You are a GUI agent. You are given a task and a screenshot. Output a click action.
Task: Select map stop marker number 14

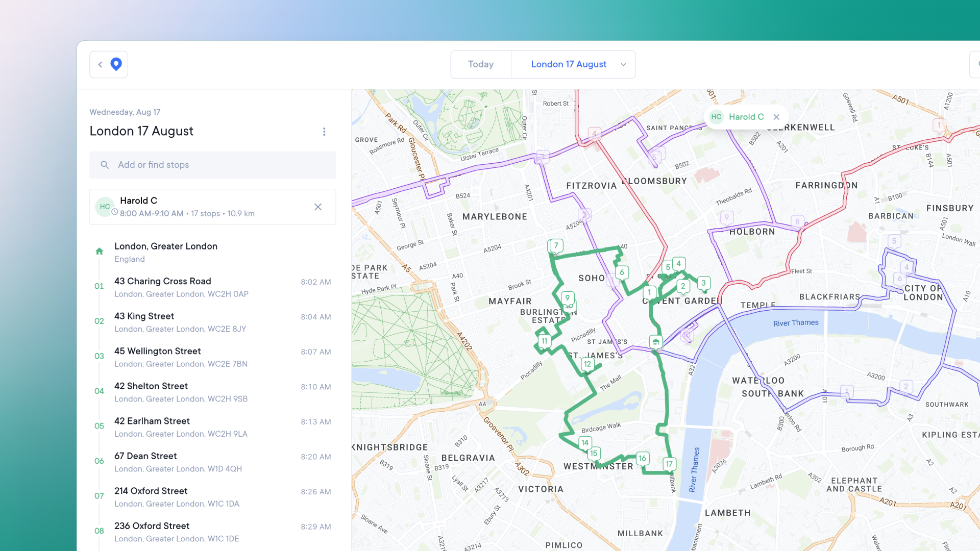tap(585, 442)
